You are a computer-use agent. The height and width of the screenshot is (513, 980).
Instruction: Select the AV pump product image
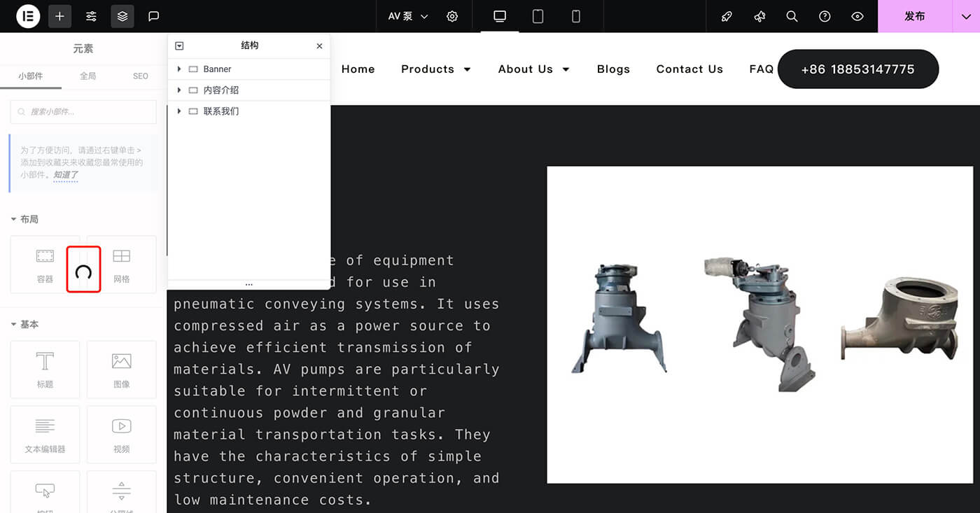759,325
